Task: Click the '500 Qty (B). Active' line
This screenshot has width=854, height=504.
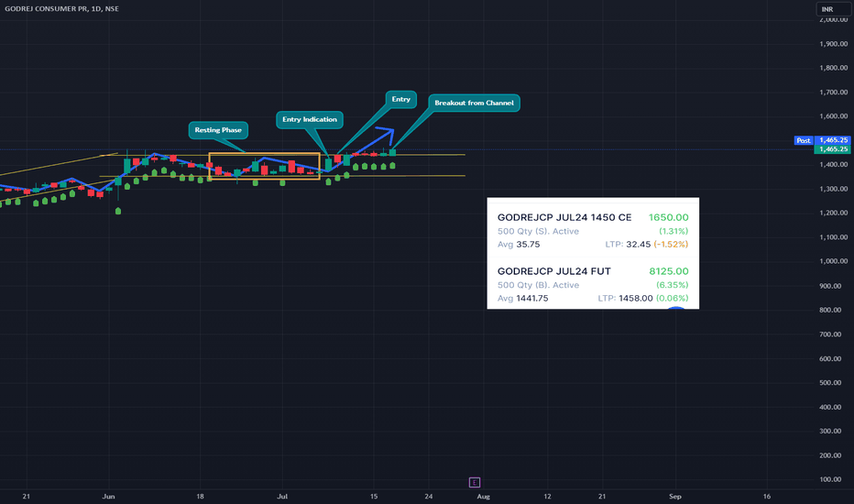Action: (x=538, y=285)
